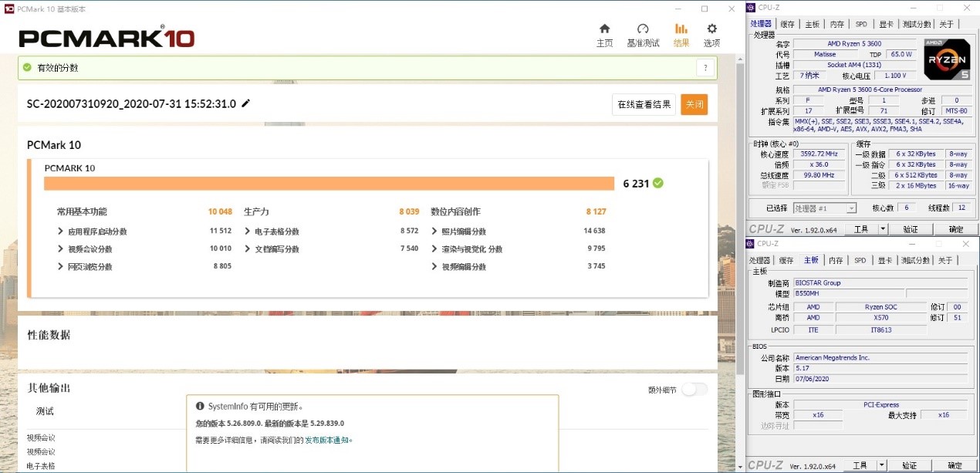This screenshot has height=473, width=980.
Task: Click the result name SC-202007310920_2020-07-31 15:52:31.0
Action: pyautogui.click(x=131, y=103)
